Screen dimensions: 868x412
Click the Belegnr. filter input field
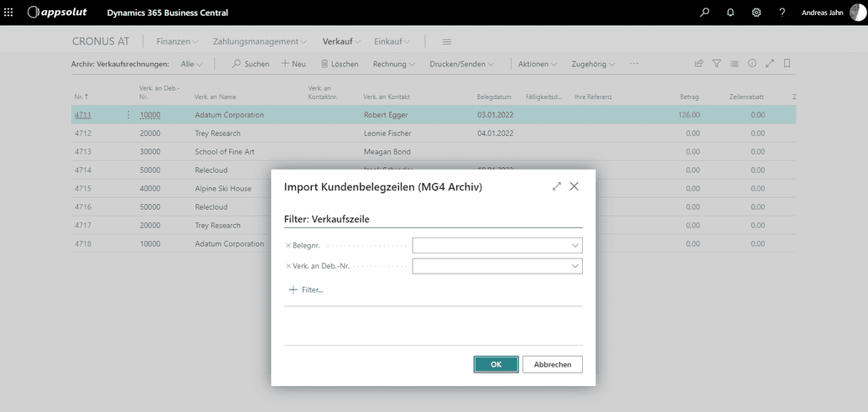[489, 245]
